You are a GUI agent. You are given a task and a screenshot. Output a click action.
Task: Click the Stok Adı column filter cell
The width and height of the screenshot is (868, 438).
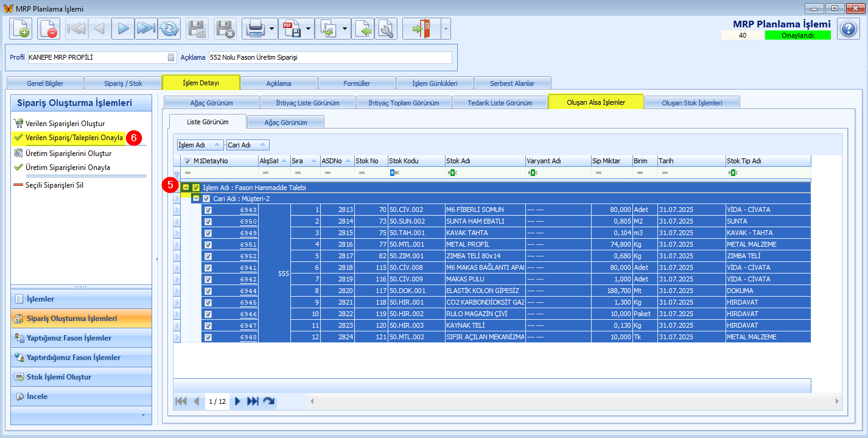point(485,173)
